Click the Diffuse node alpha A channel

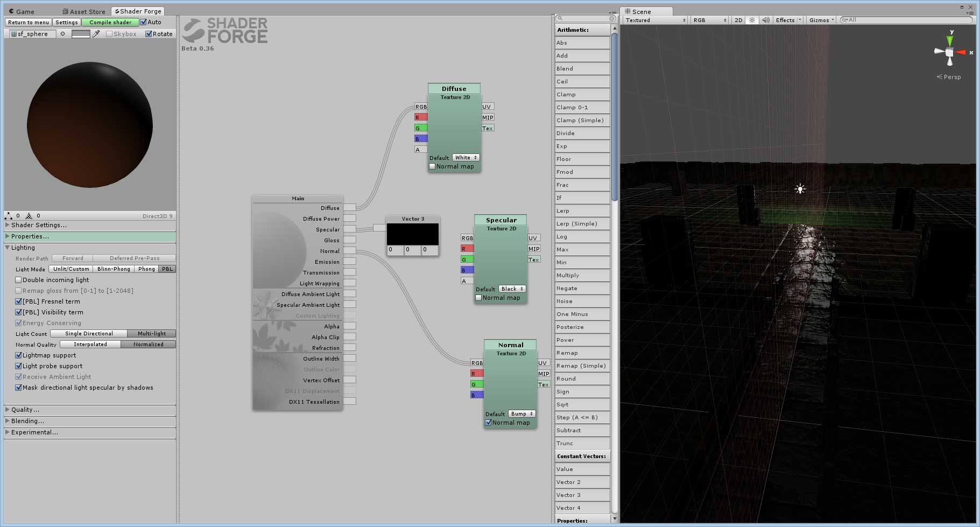click(x=421, y=150)
